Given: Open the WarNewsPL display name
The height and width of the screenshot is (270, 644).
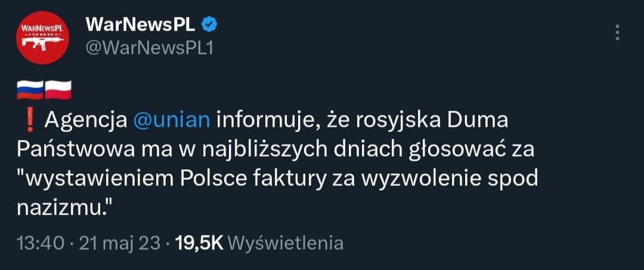Looking at the screenshot, I should pyautogui.click(x=142, y=24).
